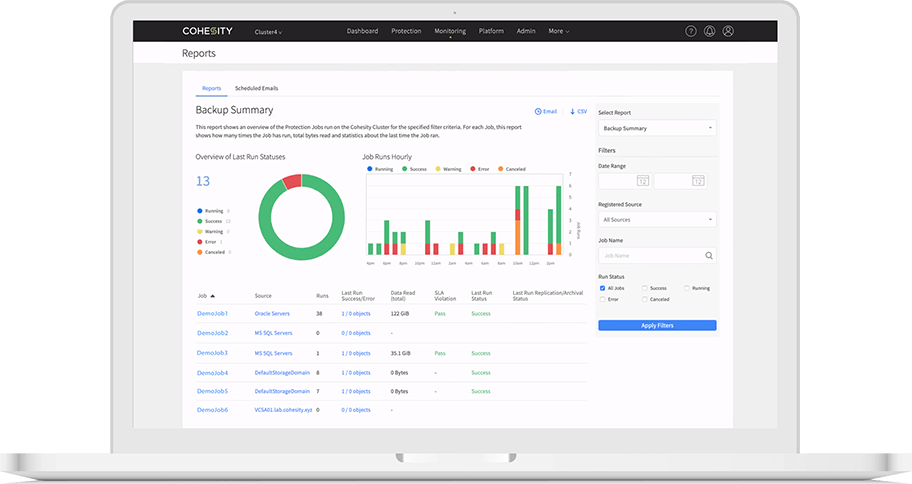Click the Job Name search magnifier icon
This screenshot has width=912, height=484.
click(x=709, y=255)
